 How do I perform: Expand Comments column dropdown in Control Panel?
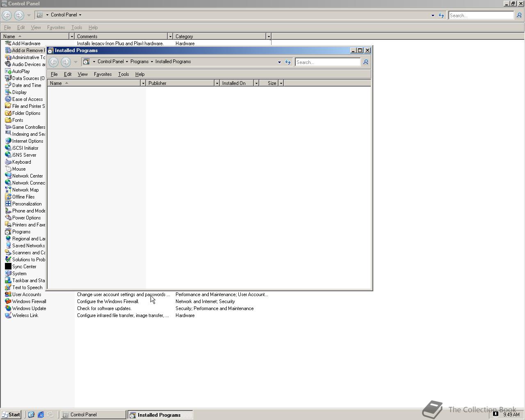click(x=170, y=37)
